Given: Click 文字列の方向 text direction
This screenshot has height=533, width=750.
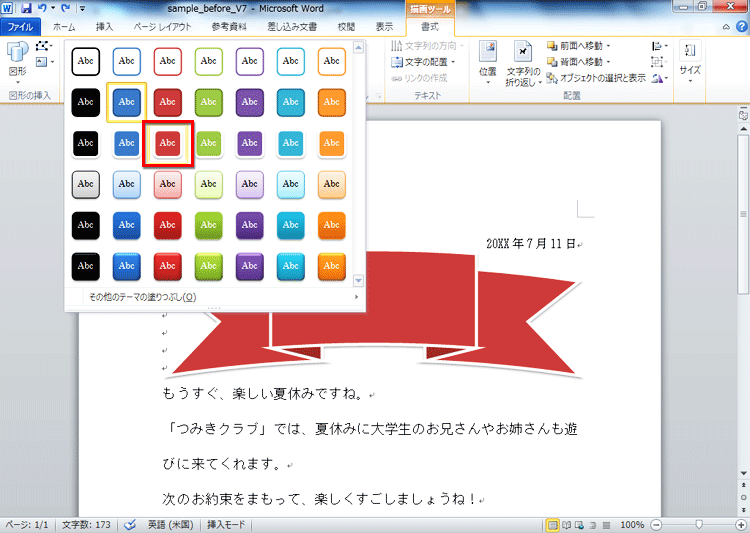Looking at the screenshot, I should click(427, 46).
